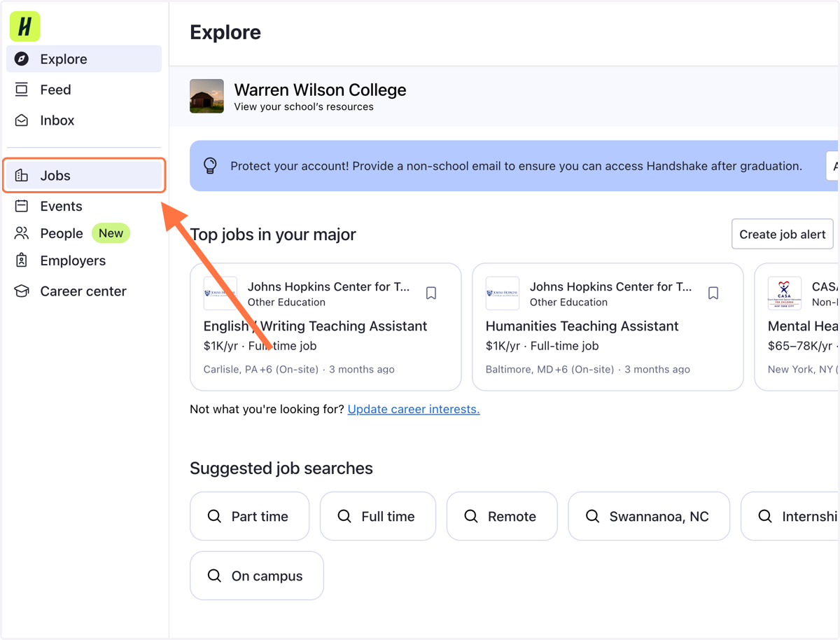Click the Employers badge icon
Image resolution: width=840 pixels, height=640 pixels.
tap(22, 260)
